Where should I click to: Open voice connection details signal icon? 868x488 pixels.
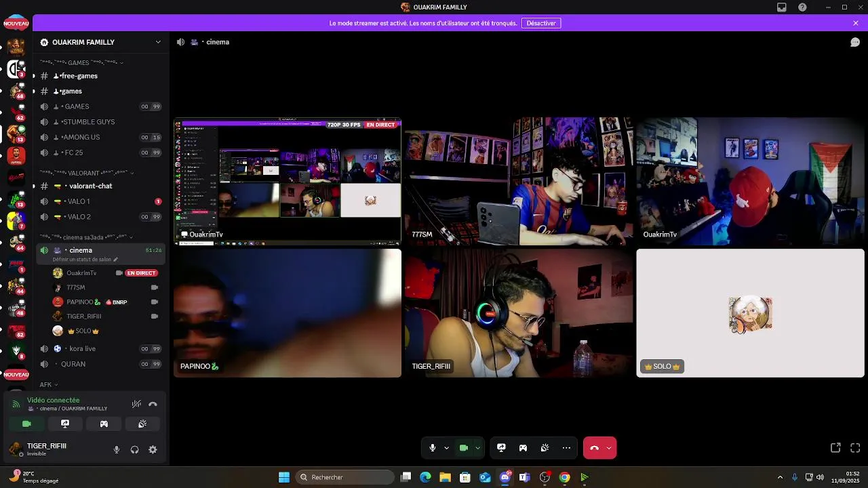click(x=16, y=404)
